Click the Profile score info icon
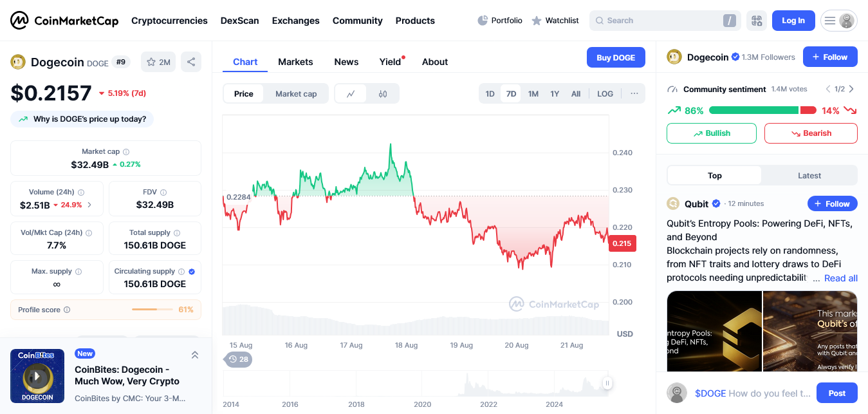The width and height of the screenshot is (868, 414). (67, 310)
